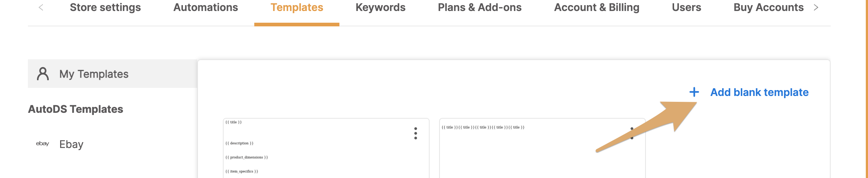
Task: Open the first template's three-dot menu
Action: 415,133
